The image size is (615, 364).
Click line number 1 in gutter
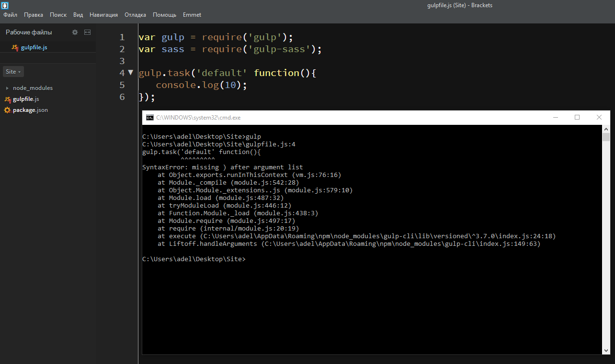(122, 37)
